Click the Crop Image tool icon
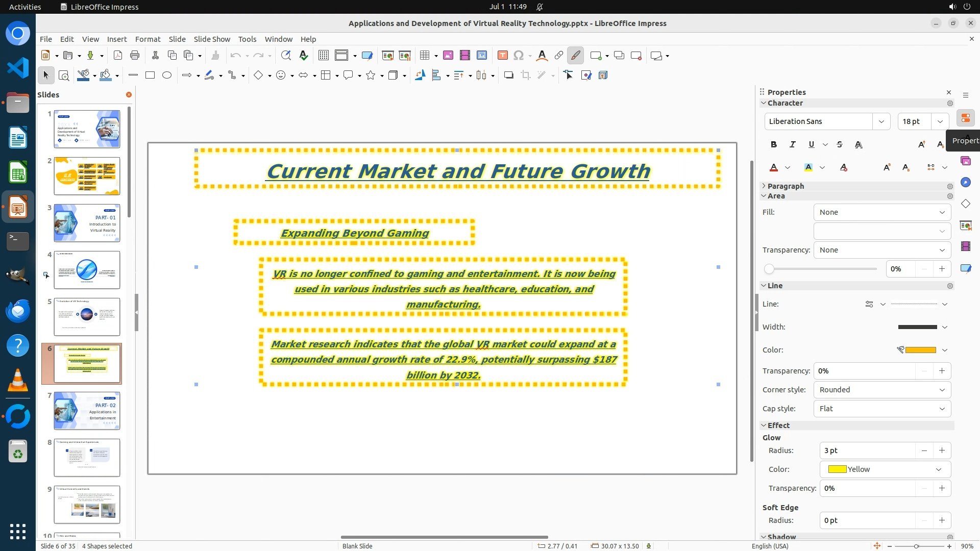The width and height of the screenshot is (980, 551). 526,75
